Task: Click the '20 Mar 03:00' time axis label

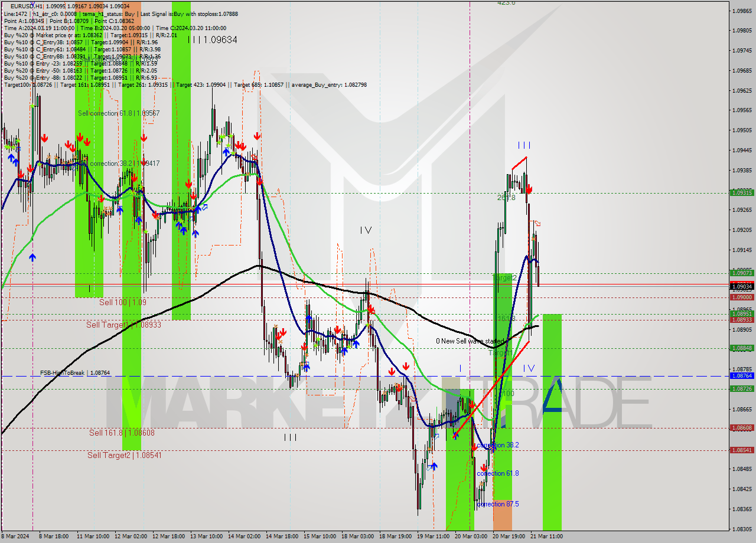Action: pyautogui.click(x=471, y=537)
